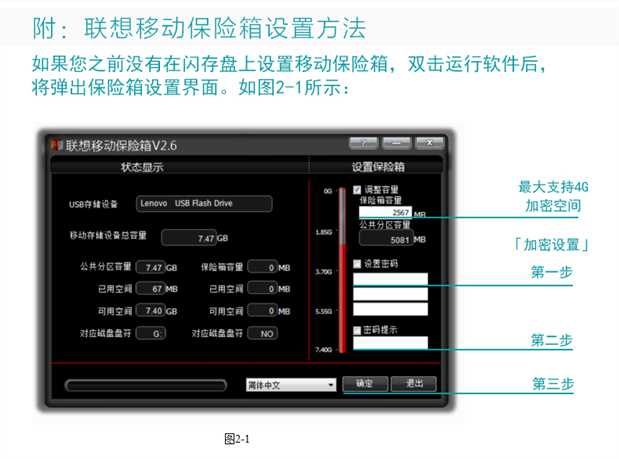Screen dimensions: 619x459
Task: Open help with the question mark button
Action: [363, 144]
